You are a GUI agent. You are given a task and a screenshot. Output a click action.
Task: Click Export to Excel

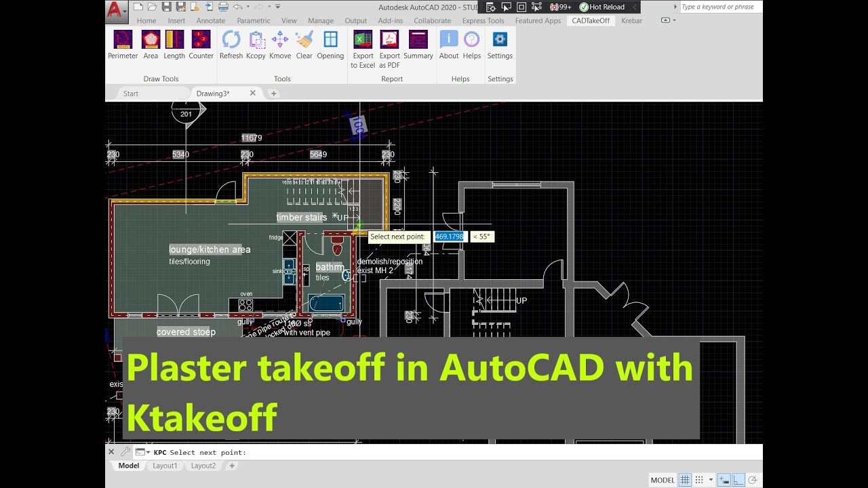tap(363, 49)
